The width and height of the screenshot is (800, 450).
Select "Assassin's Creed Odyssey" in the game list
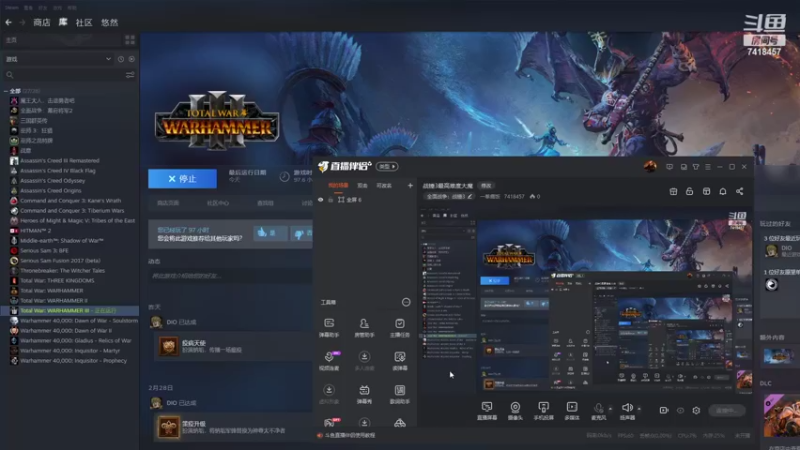[53, 181]
